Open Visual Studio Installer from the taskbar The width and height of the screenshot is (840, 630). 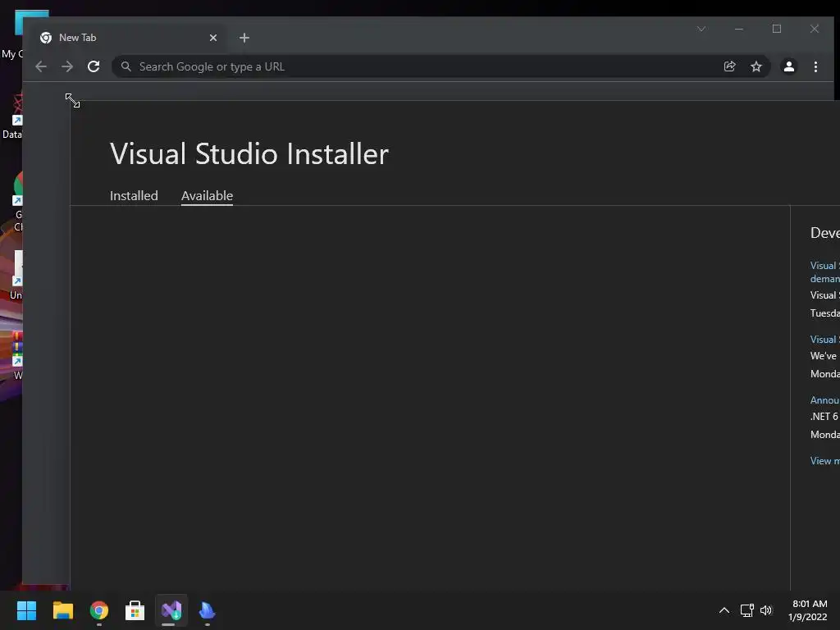tap(171, 610)
